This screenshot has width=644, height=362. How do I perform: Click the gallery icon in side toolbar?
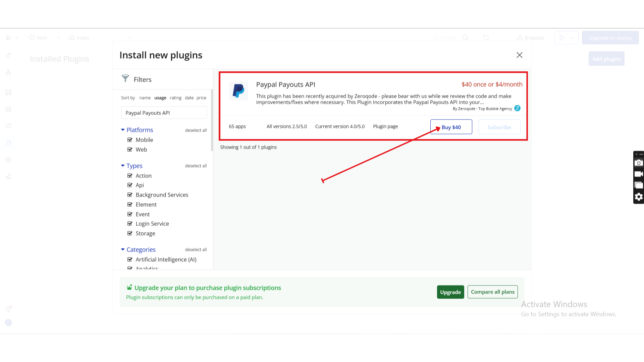pos(639,185)
